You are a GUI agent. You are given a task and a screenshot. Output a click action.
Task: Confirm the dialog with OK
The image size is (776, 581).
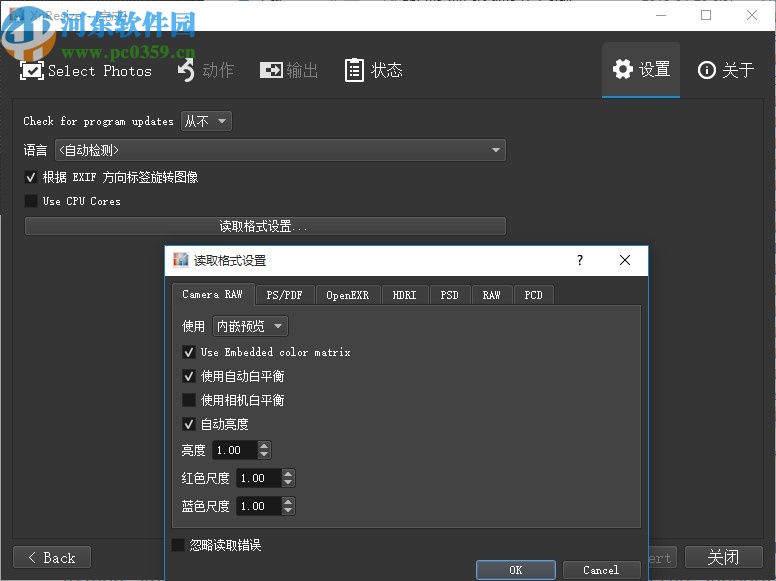(x=516, y=570)
